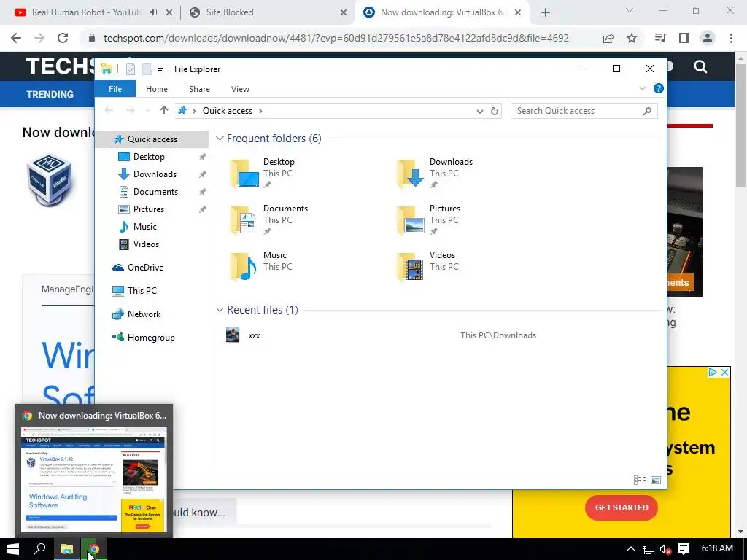747x560 pixels.
Task: Click the GET STARTED ad button
Action: (622, 507)
